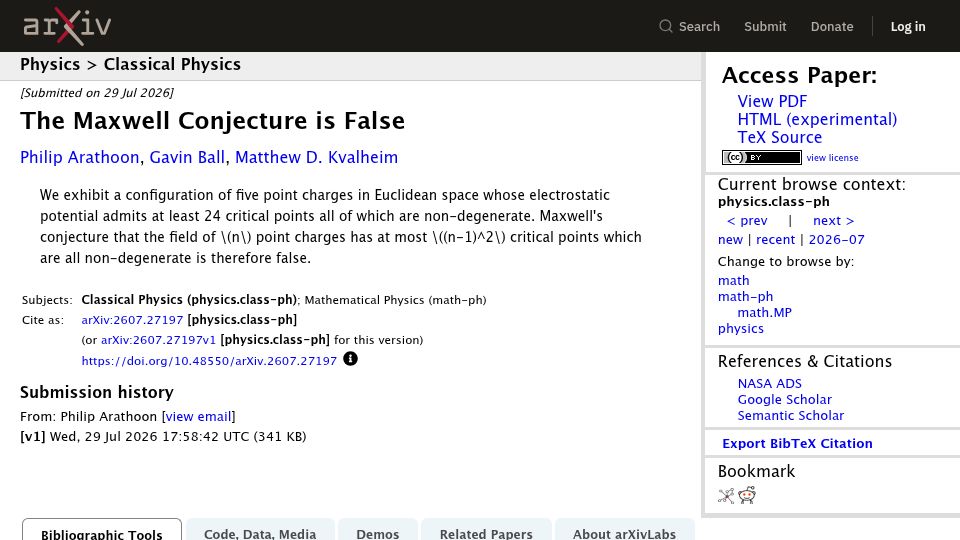Open the Donate link in the header

pyautogui.click(x=831, y=26)
